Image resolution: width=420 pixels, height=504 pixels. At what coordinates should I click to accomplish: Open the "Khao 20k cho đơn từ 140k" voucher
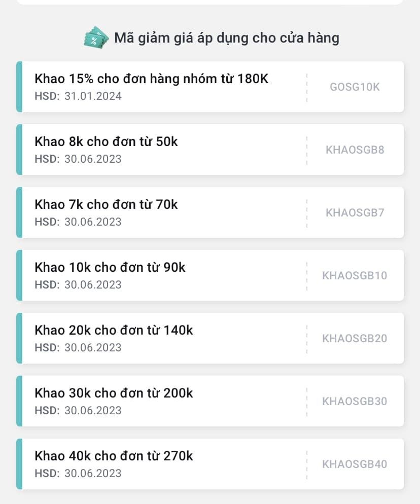[x=114, y=331]
